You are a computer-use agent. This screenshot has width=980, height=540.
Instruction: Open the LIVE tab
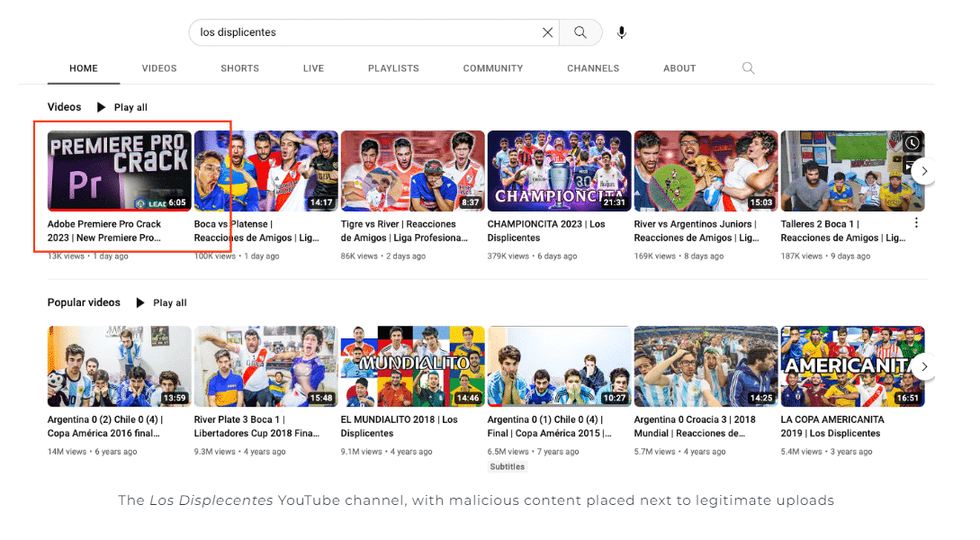coord(314,68)
